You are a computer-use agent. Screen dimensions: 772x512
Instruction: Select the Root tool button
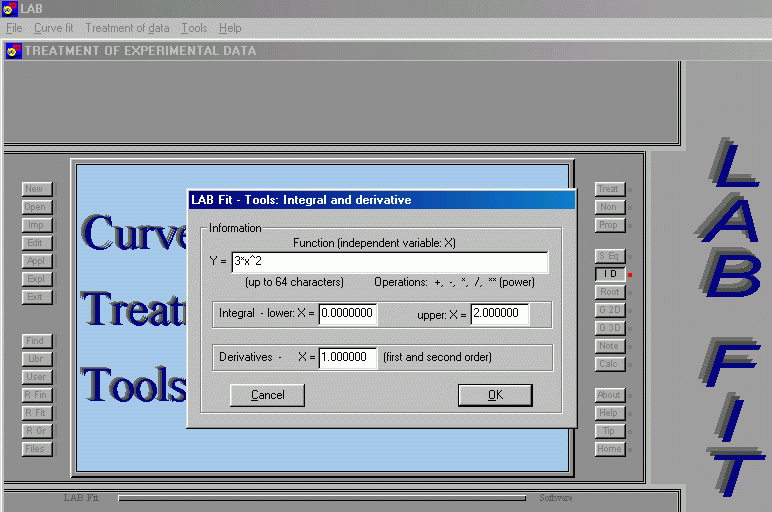(x=609, y=292)
